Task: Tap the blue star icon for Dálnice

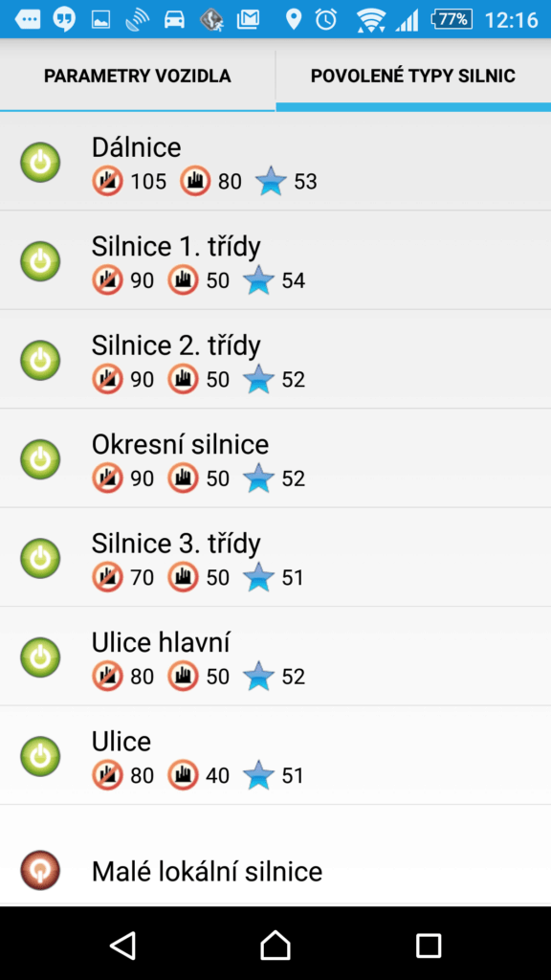Action: [271, 182]
